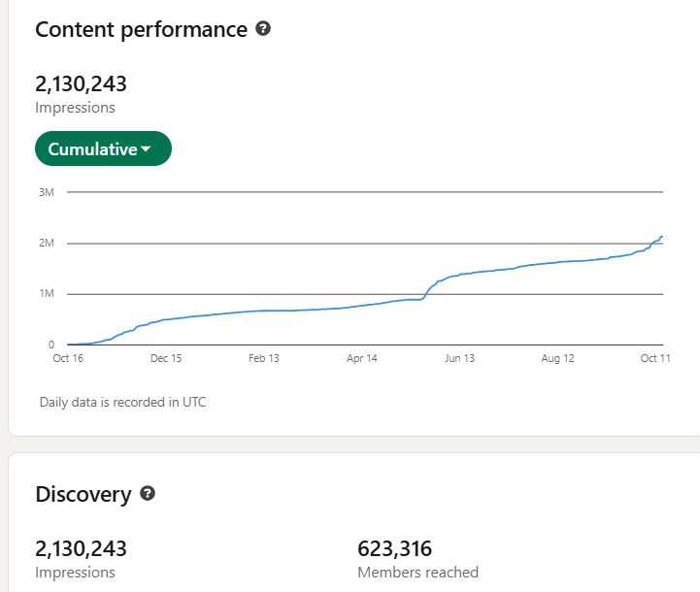Click the Cumulative dropdown caret arrow
Screen dimensions: 700x592
(146, 149)
